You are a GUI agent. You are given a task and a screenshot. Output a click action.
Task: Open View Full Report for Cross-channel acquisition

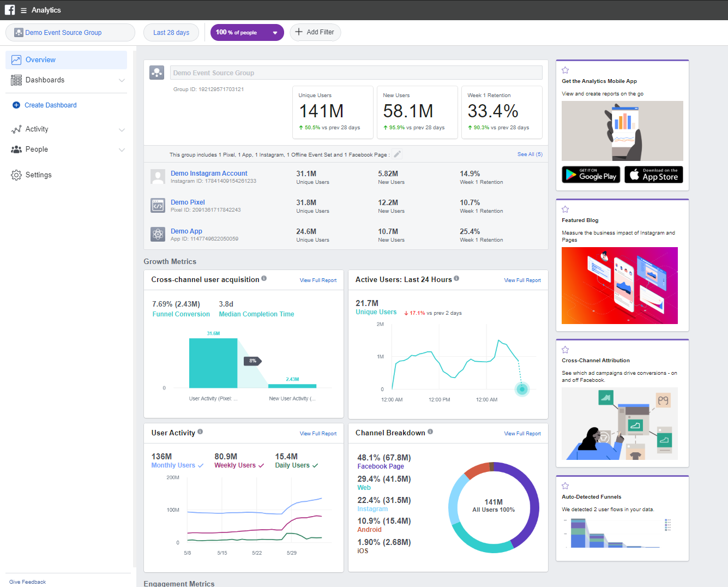click(318, 280)
